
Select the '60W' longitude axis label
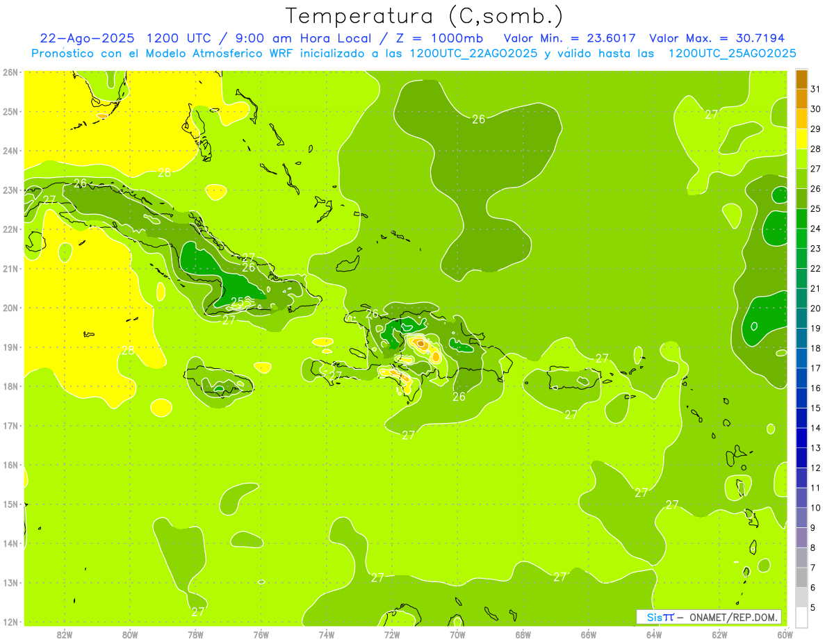point(785,634)
